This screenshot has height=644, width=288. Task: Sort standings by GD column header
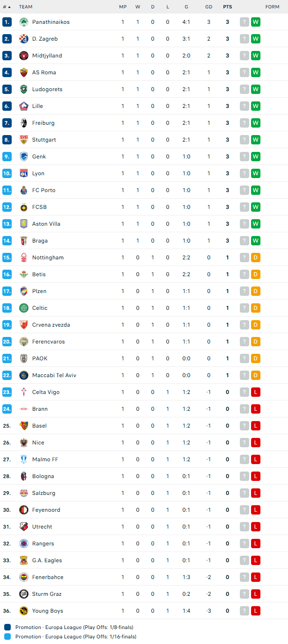point(209,7)
